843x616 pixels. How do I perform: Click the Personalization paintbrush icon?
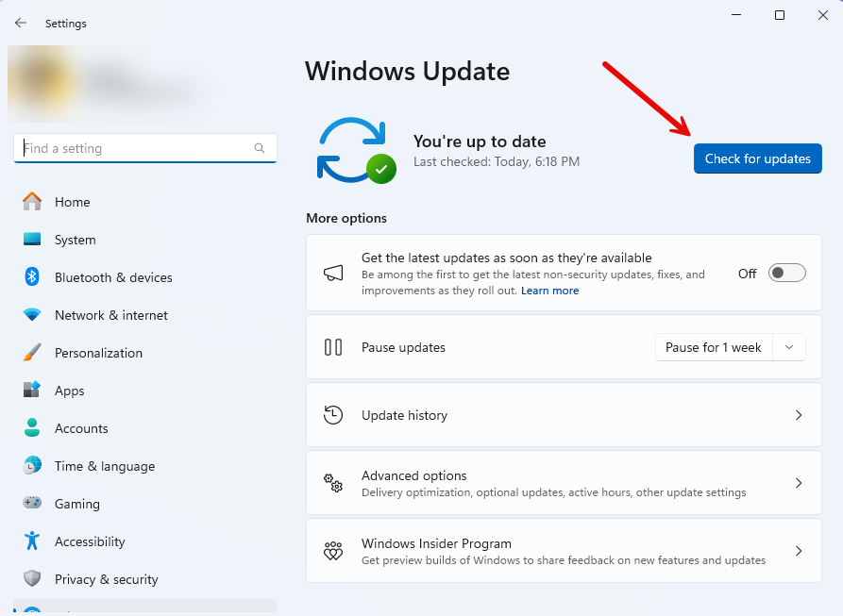[x=32, y=352]
